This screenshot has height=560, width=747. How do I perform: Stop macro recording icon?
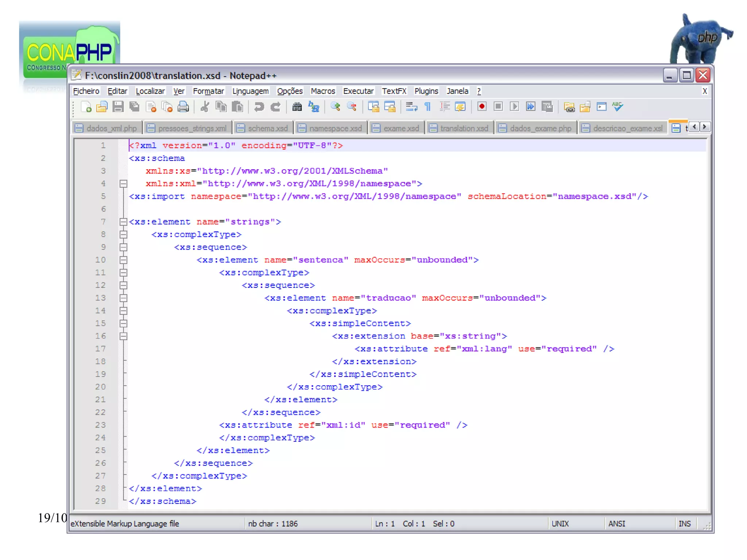498,107
